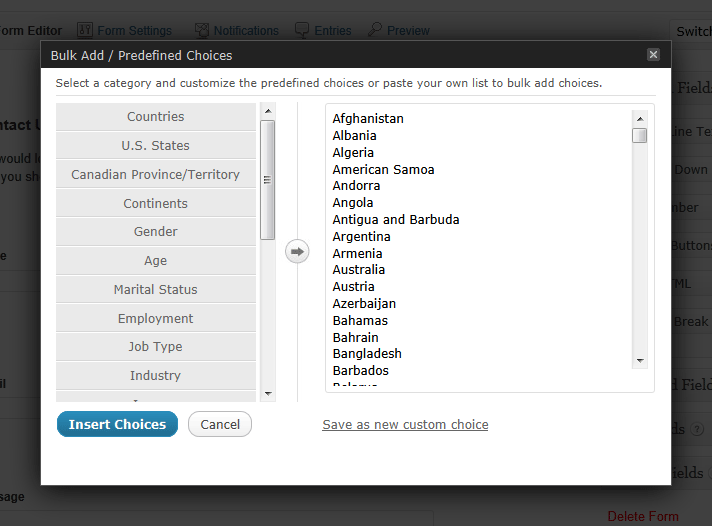The height and width of the screenshot is (526, 712).
Task: Choose Canadian Province/Territory category
Action: click(x=156, y=174)
